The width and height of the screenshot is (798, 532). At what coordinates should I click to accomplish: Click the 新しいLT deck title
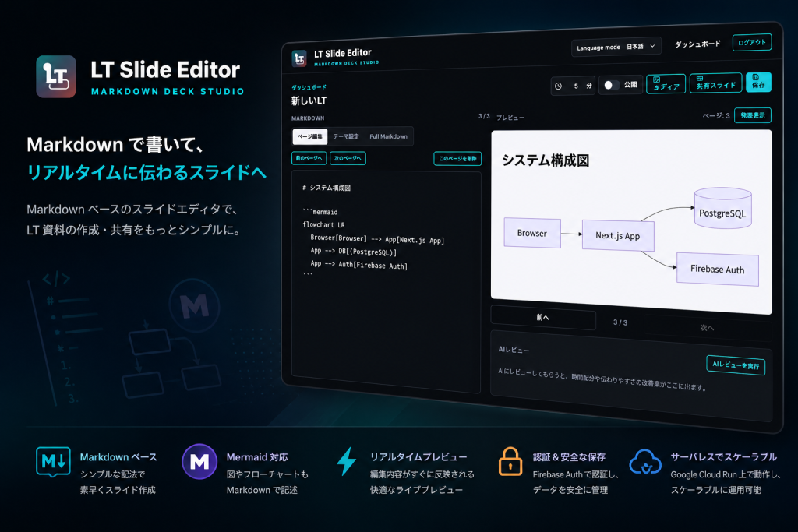pos(309,100)
